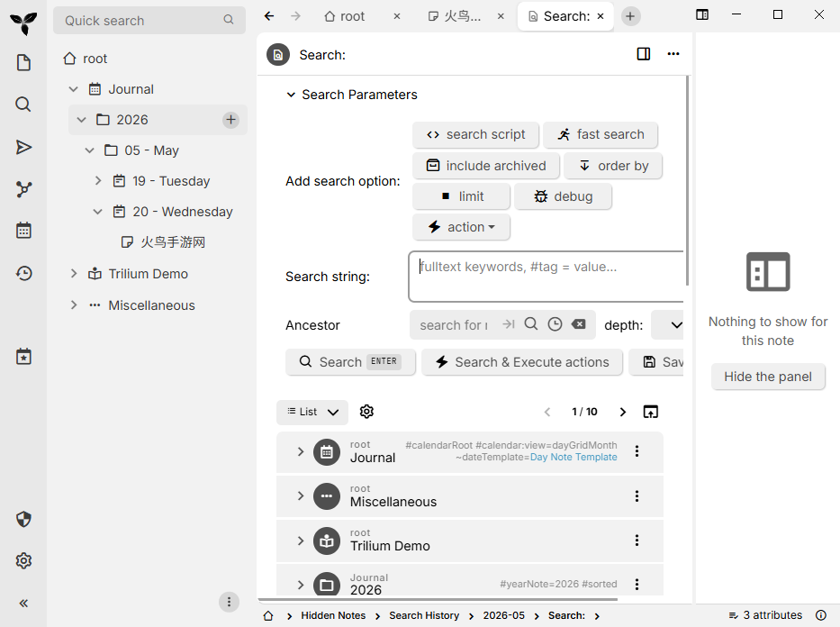Click note info icon in status bar
Image resolution: width=840 pixels, height=627 pixels.
(821, 615)
